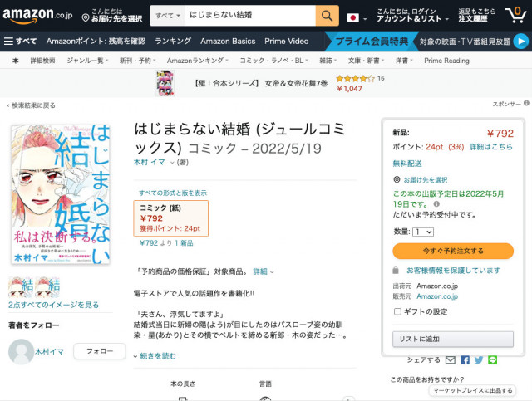Viewport: 532px width, 401px height.
Task: Open the Amazon.co.jp home logo
Action: (37, 16)
